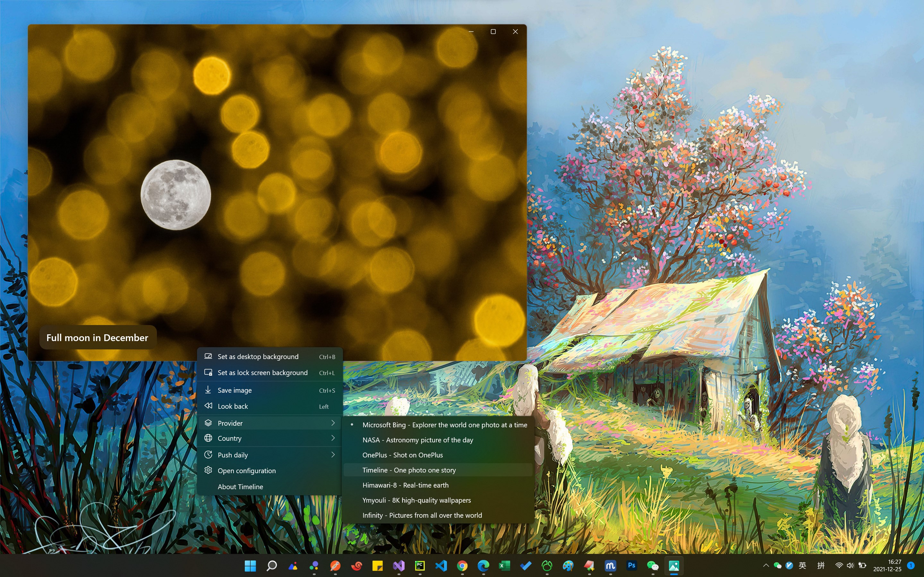Click the Full moon in December caption
Viewport: 924px width, 577px height.
point(97,338)
